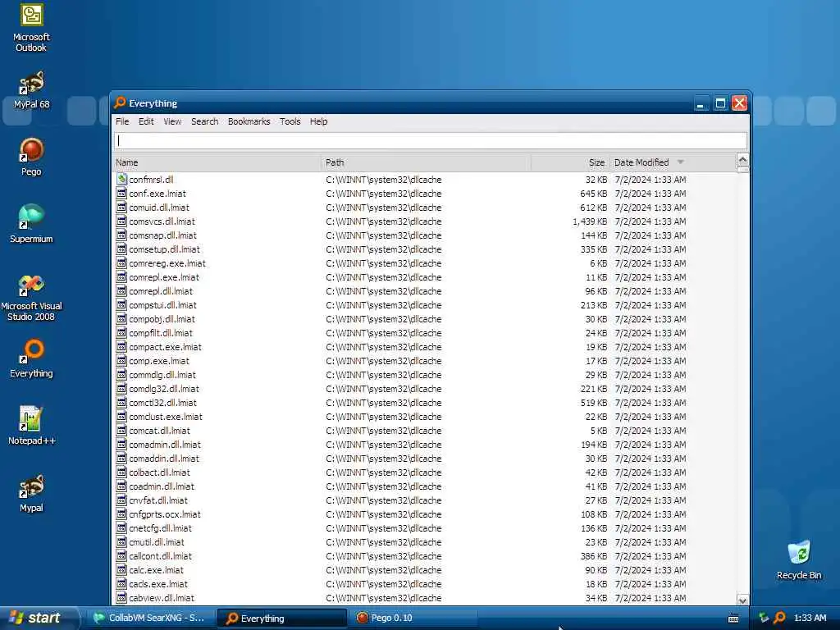Click the Everything search input field

pos(431,140)
